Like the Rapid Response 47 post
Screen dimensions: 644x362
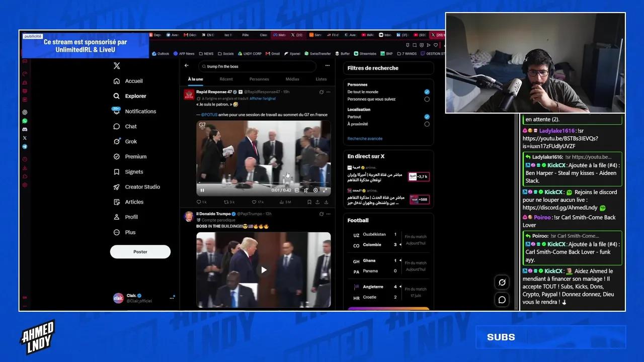coord(257,202)
